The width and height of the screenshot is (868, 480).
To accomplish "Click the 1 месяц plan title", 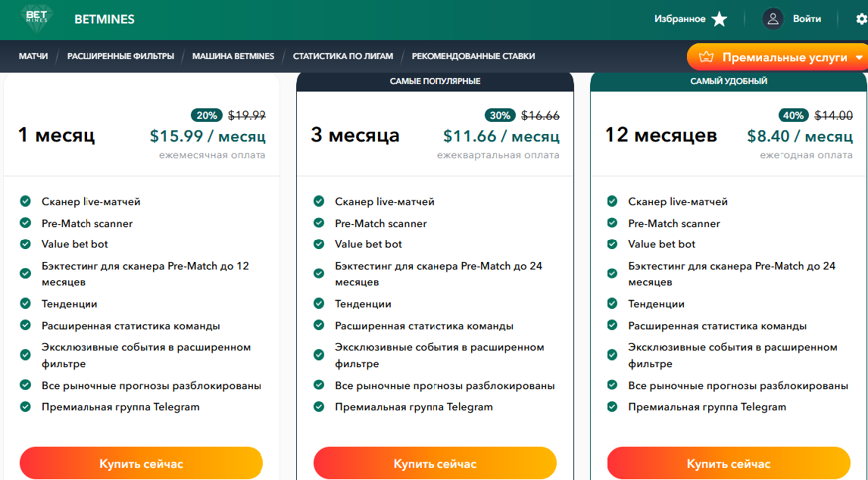I will pos(57,135).
